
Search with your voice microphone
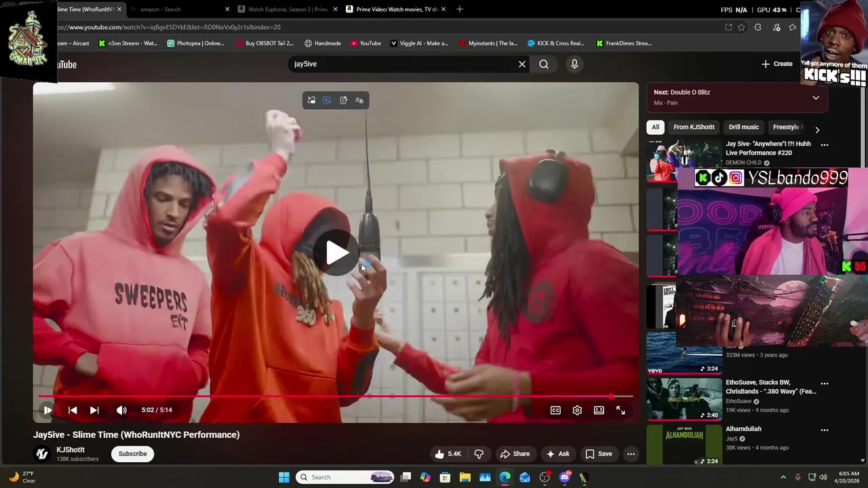click(574, 64)
